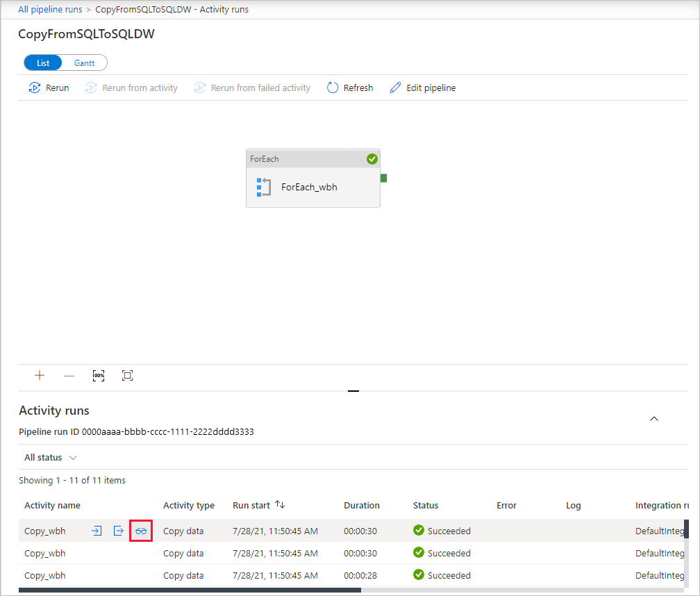
Task: Collapse the Activity runs section chevron
Action: click(x=653, y=419)
